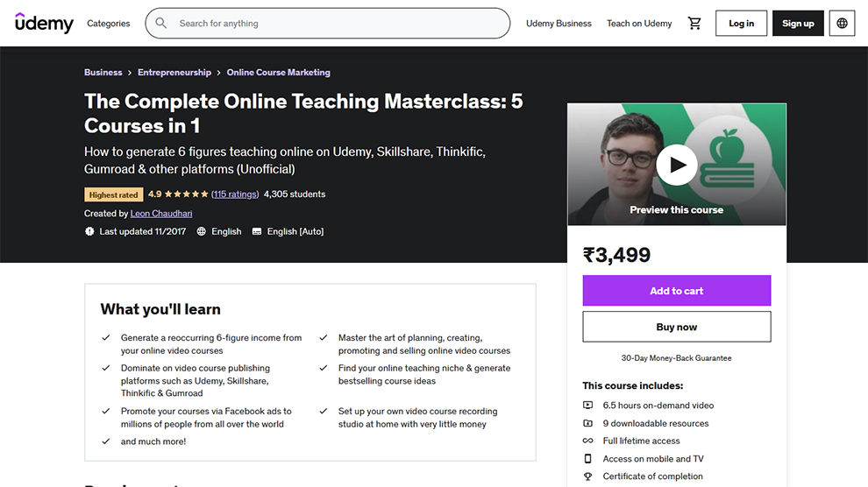
Task: Focus the 'Search for anything' field
Action: point(328,24)
